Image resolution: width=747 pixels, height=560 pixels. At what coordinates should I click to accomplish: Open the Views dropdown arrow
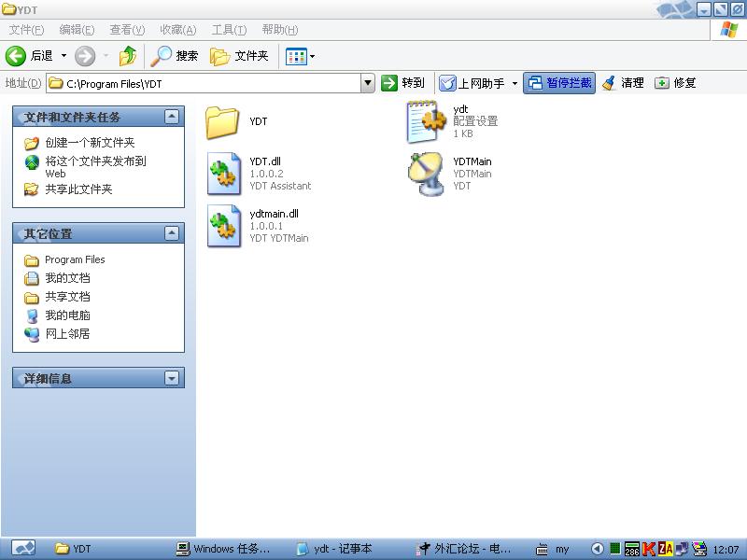coord(312,57)
